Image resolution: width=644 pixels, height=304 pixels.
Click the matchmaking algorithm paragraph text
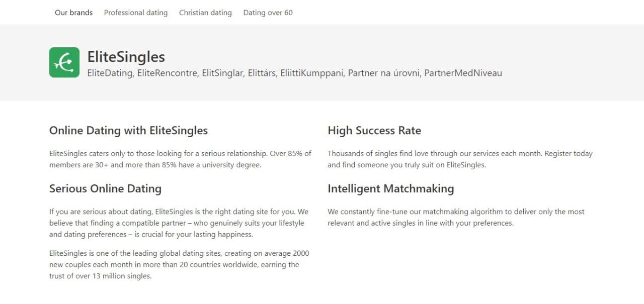point(456,218)
